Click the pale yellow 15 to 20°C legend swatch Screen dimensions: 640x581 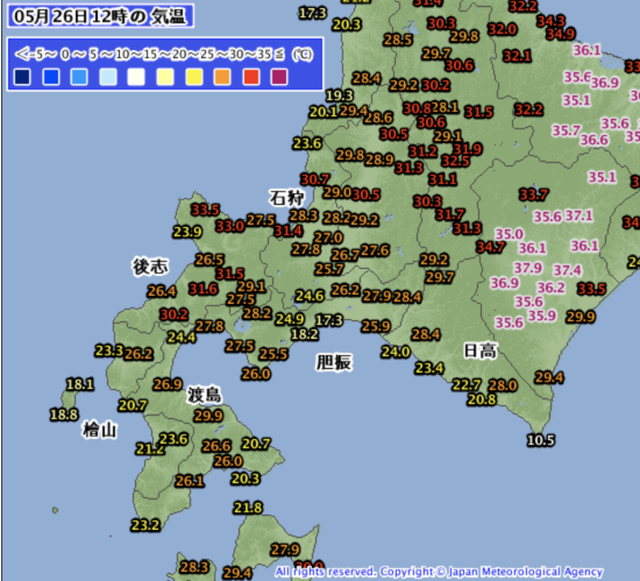click(x=165, y=77)
